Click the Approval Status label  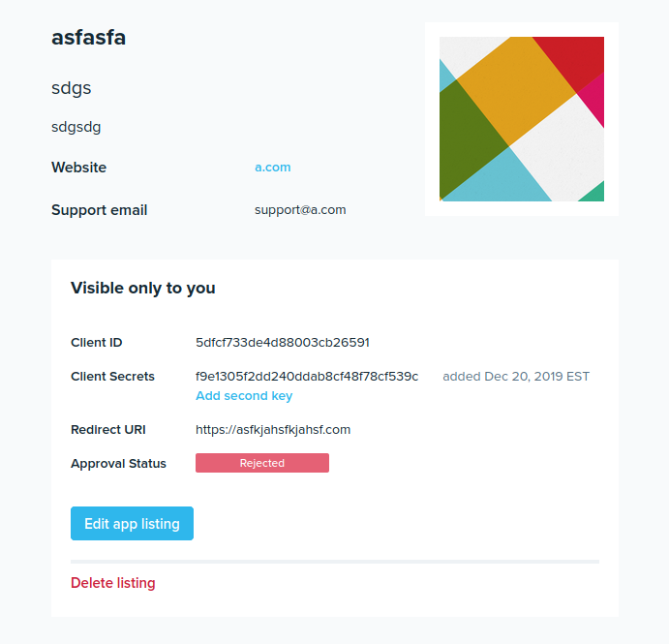click(x=118, y=464)
